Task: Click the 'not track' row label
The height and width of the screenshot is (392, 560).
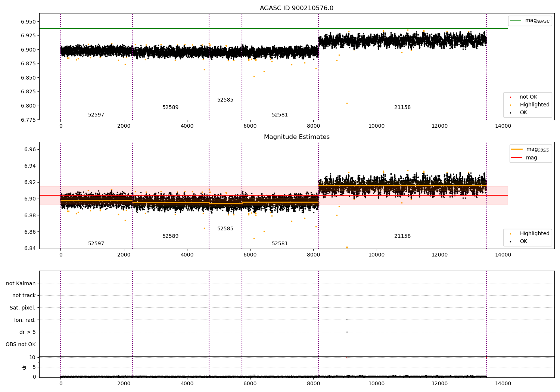Action: pos(24,296)
